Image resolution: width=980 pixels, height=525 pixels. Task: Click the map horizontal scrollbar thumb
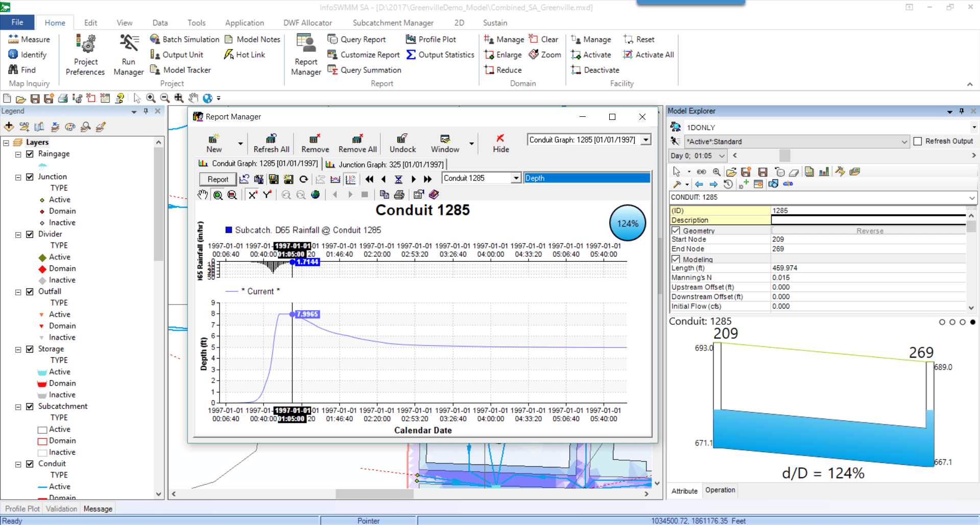coord(374,494)
